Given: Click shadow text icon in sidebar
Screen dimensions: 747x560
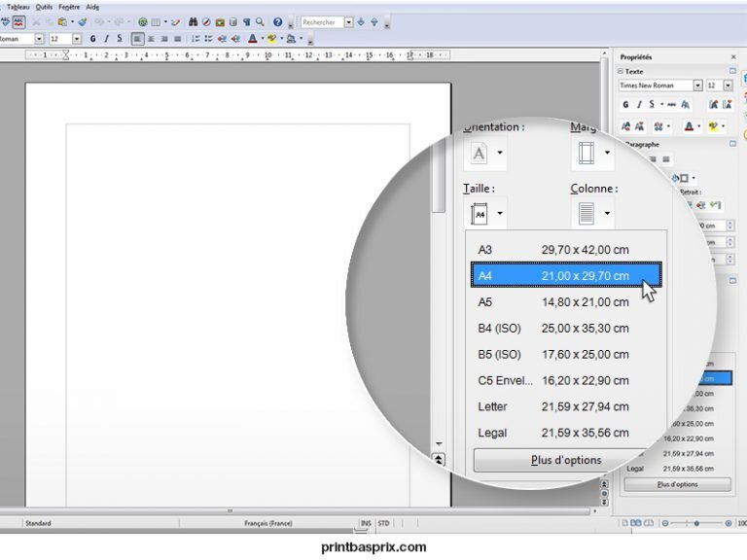Looking at the screenshot, I should [x=685, y=104].
